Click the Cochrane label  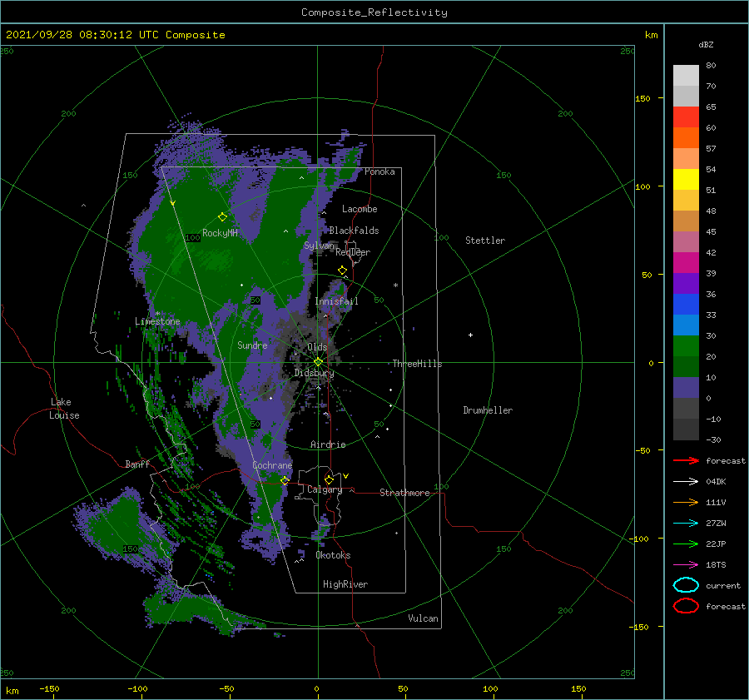[272, 465]
